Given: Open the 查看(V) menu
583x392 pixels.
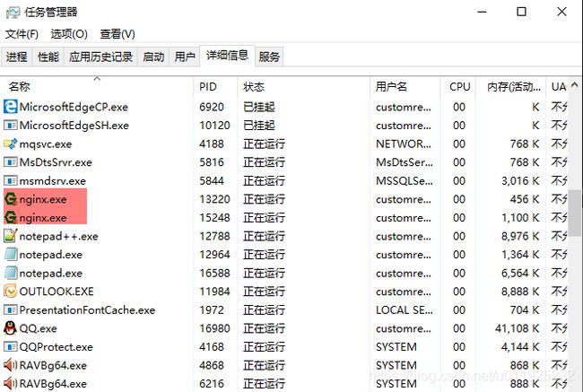Looking at the screenshot, I should [117, 34].
